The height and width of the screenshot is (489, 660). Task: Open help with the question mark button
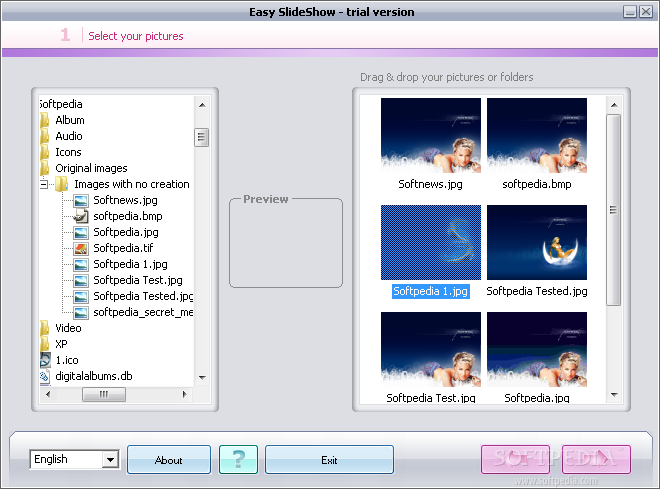pos(238,460)
